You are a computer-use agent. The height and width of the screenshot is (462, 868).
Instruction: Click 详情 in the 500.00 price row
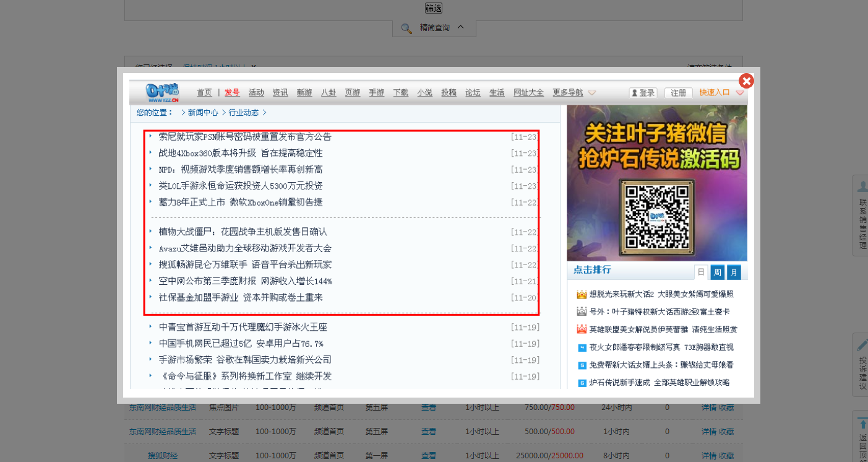pos(709,432)
